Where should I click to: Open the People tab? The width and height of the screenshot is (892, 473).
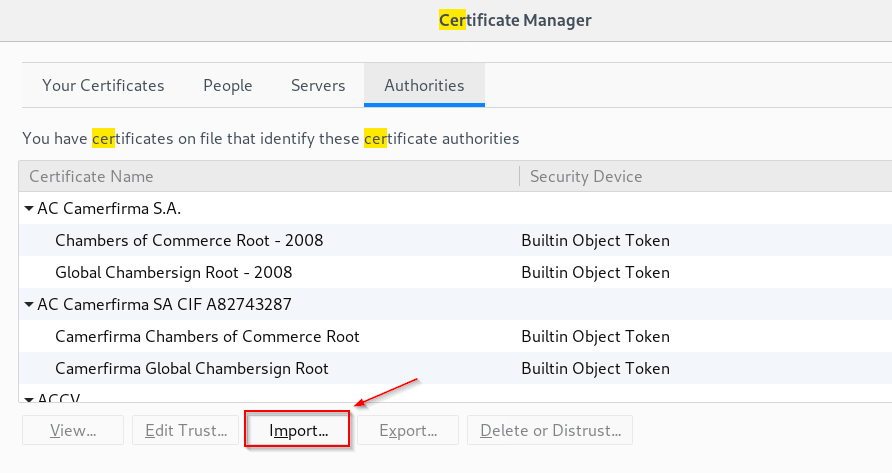[228, 85]
